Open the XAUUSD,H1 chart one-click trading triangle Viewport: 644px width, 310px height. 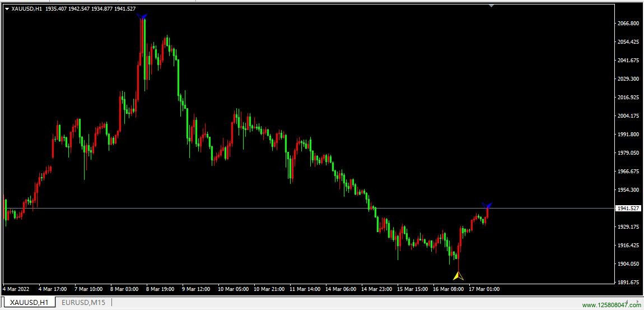coord(7,8)
